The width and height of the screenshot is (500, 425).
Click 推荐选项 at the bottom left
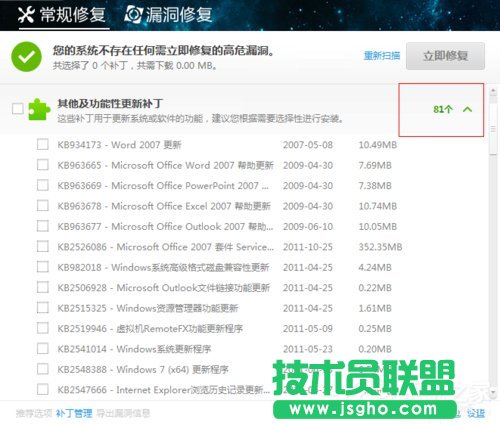(x=34, y=414)
